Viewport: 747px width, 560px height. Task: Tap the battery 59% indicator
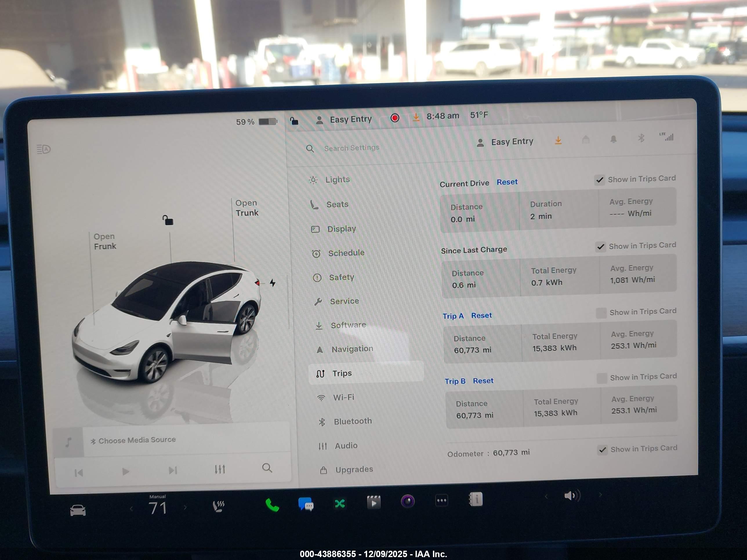(257, 121)
